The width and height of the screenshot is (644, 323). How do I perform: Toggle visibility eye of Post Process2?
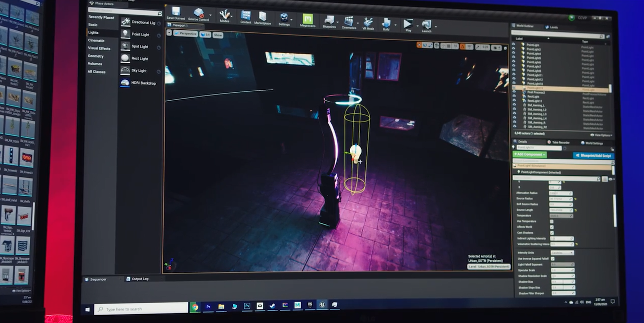click(x=514, y=92)
